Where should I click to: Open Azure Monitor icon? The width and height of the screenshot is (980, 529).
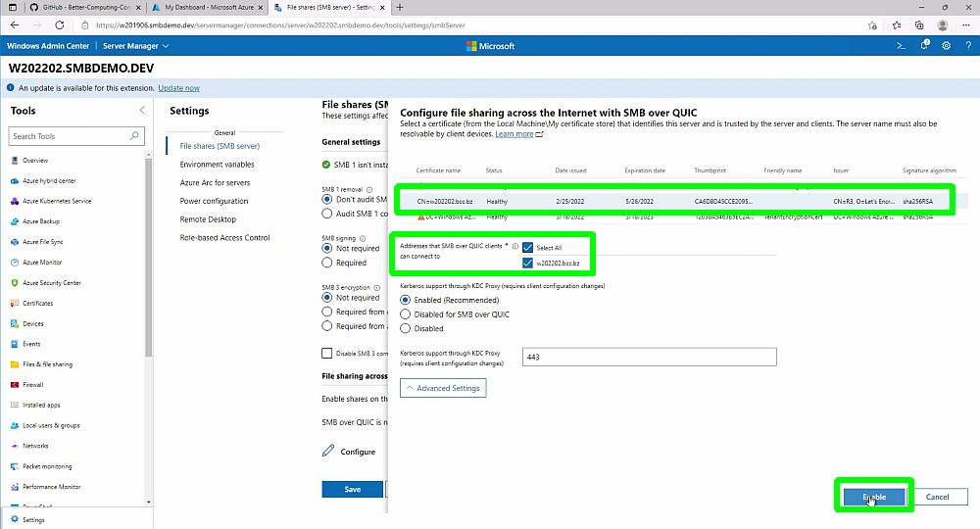click(15, 263)
